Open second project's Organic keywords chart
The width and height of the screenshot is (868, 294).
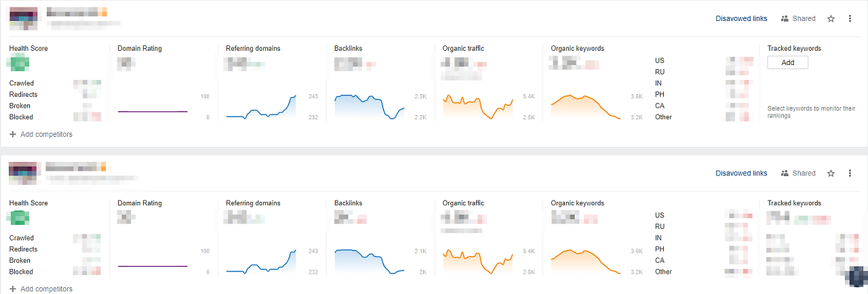click(x=587, y=261)
